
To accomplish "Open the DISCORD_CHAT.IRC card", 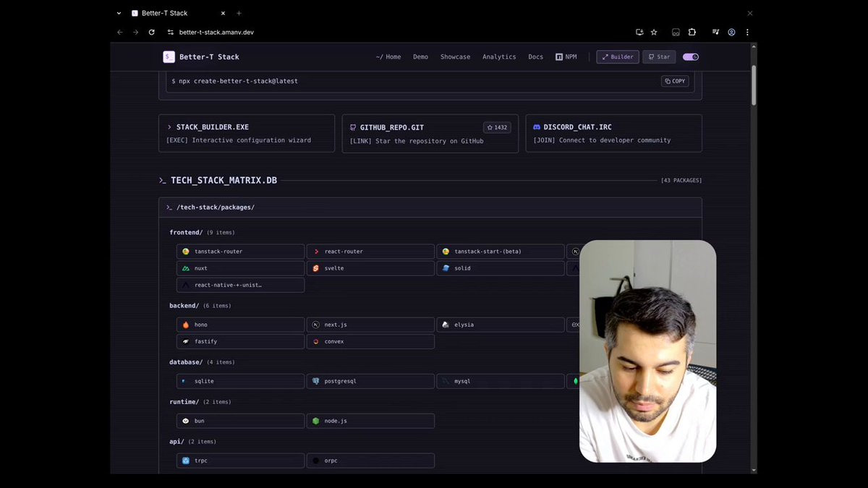I will (613, 133).
